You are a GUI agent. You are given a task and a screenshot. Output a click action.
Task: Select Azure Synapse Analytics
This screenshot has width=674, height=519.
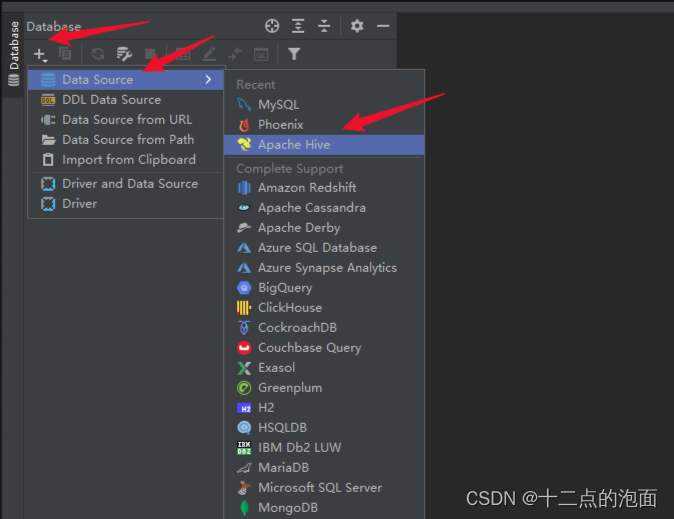point(324,267)
